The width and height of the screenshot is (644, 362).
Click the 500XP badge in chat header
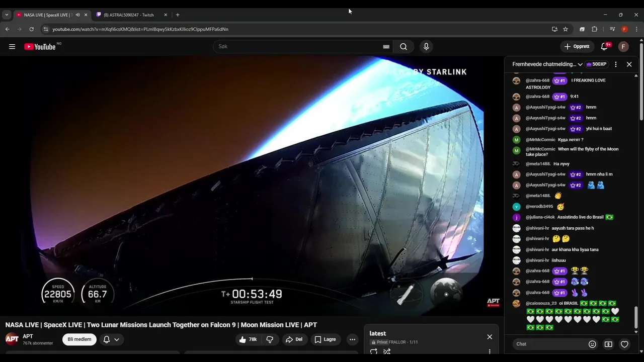pos(596,64)
